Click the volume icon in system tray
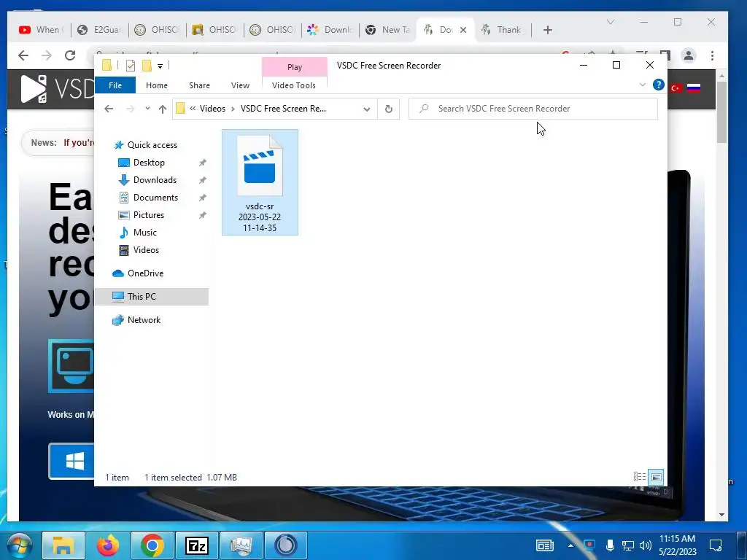 tap(646, 545)
